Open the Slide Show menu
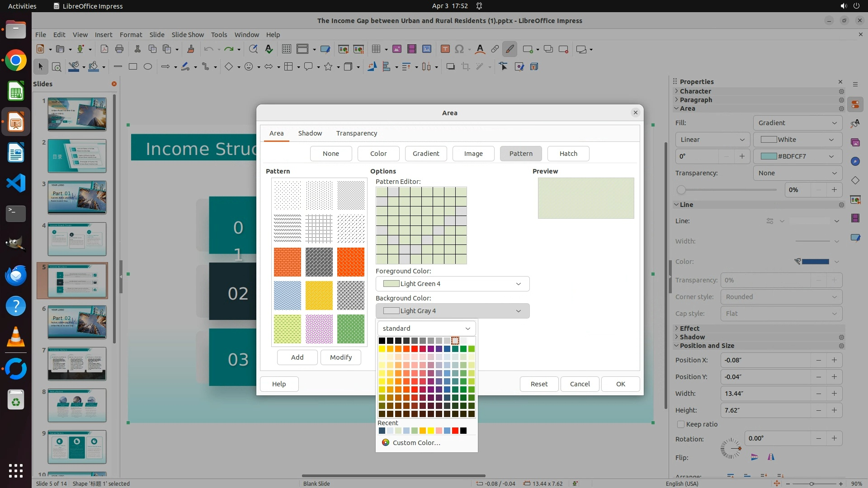The width and height of the screenshot is (868, 488). (188, 35)
